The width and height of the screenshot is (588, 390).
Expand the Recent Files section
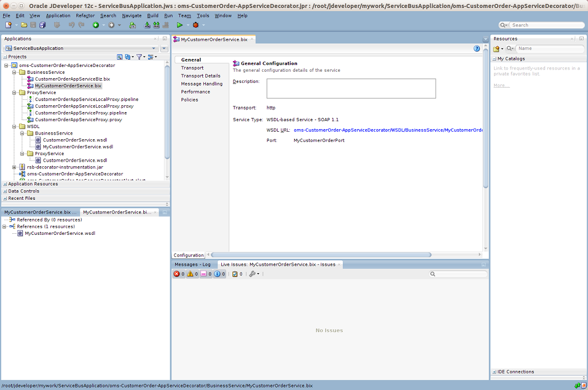pos(5,199)
